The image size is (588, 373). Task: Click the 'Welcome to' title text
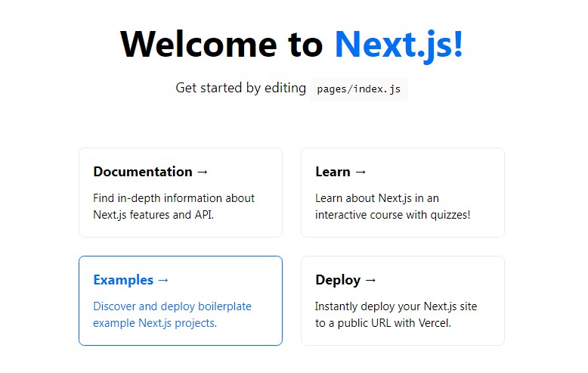(221, 44)
